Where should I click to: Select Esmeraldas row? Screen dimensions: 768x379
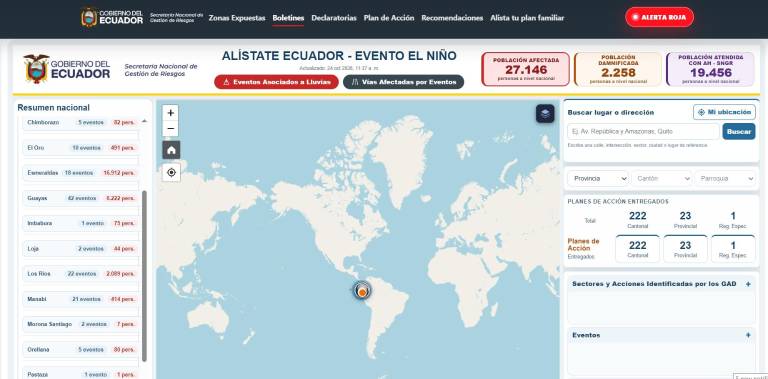tap(81, 173)
